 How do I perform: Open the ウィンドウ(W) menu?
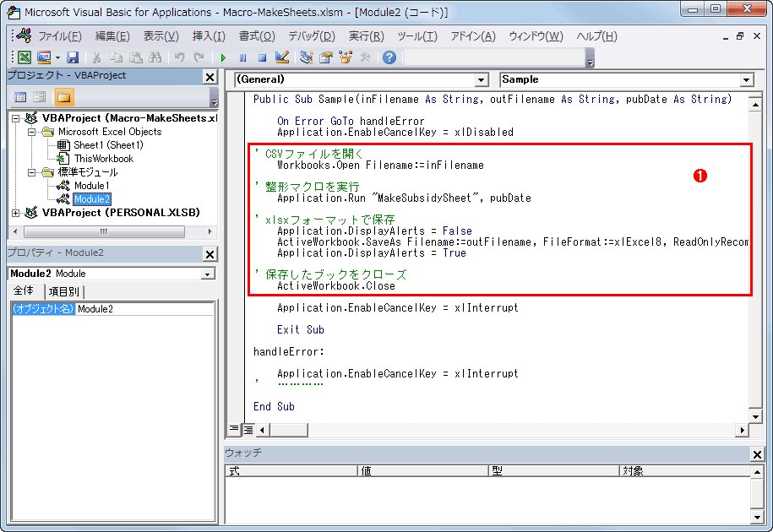click(x=536, y=36)
